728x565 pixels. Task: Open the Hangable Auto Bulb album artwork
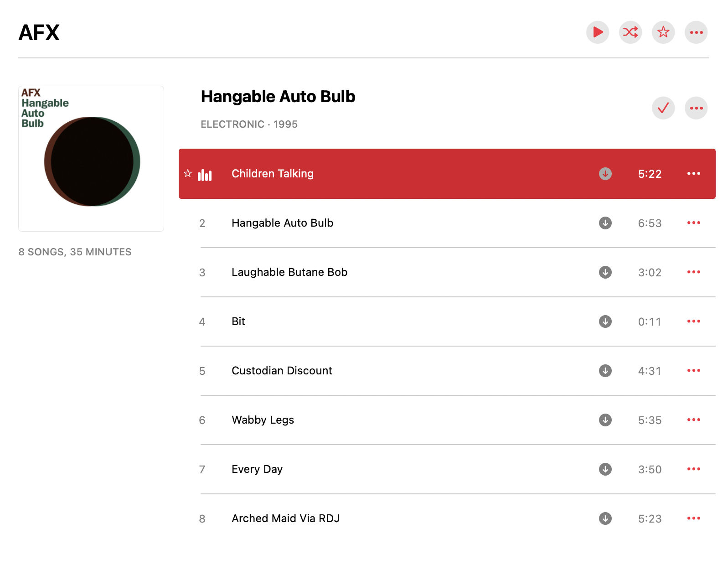[91, 159]
